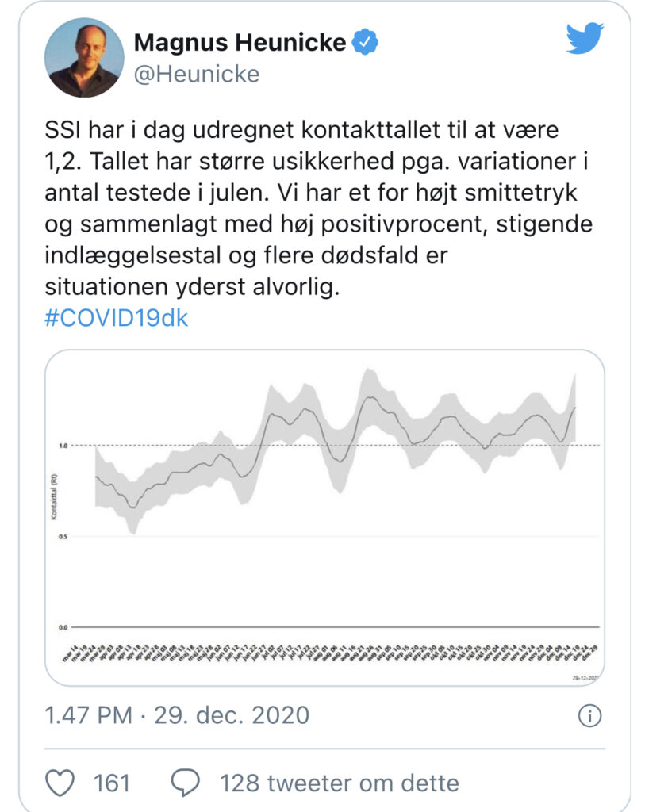The width and height of the screenshot is (645, 812).
Task: Visit the @Heunicke handle link
Action: coord(196,74)
